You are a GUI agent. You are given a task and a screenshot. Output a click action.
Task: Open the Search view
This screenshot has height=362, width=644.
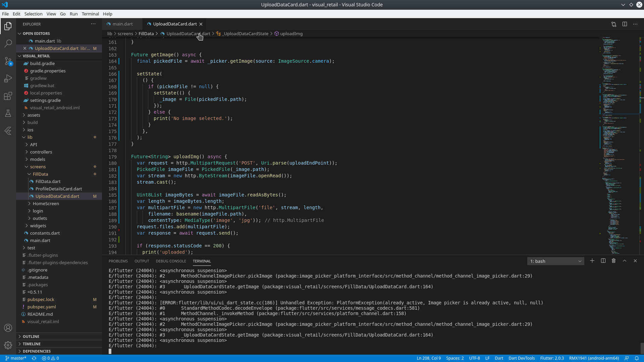click(x=8, y=44)
